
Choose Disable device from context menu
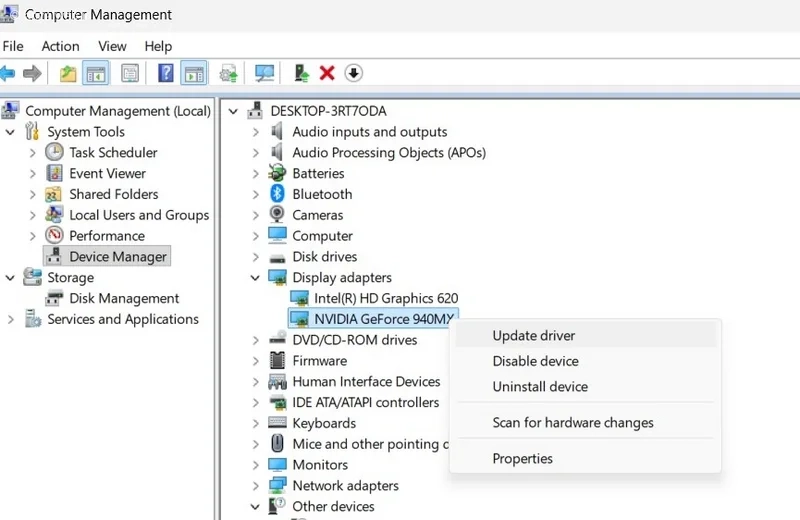coord(586,361)
